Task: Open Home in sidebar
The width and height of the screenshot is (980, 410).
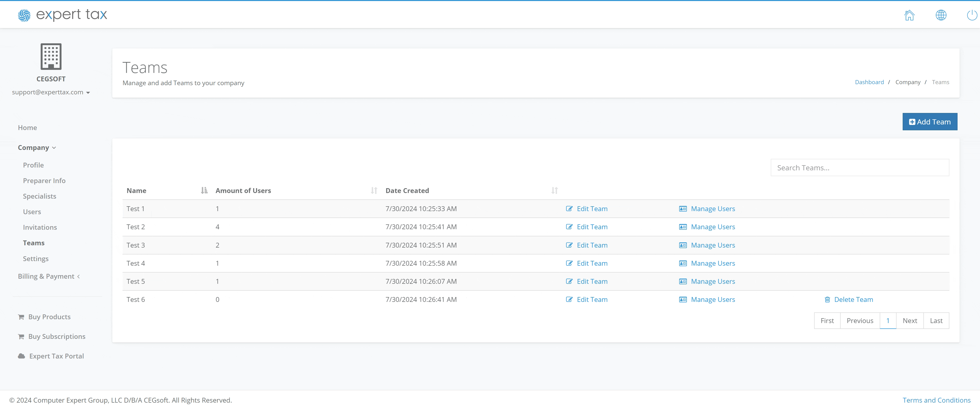Action: click(x=27, y=128)
